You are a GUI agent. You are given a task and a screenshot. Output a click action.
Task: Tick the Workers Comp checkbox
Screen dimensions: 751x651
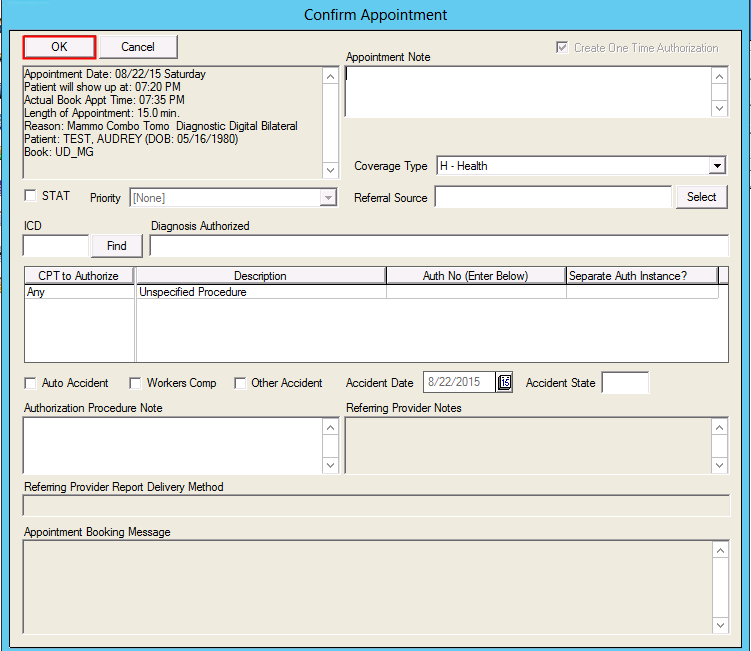coord(135,383)
